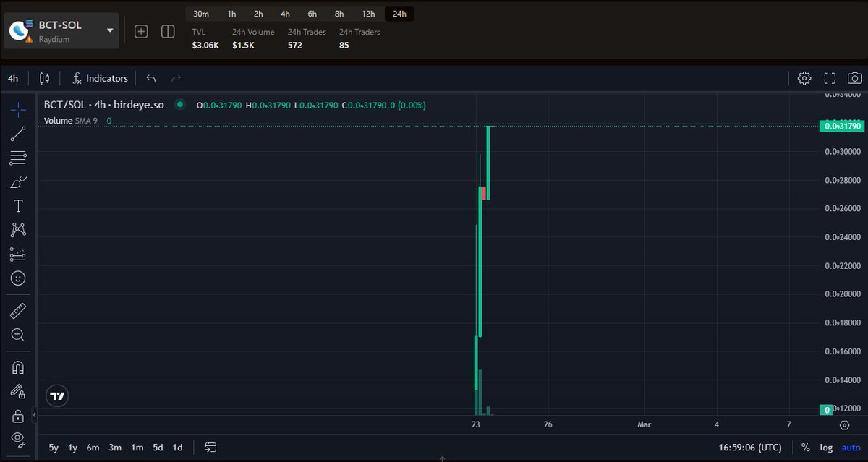Toggle log price scale
The width and height of the screenshot is (868, 462).
pos(826,448)
